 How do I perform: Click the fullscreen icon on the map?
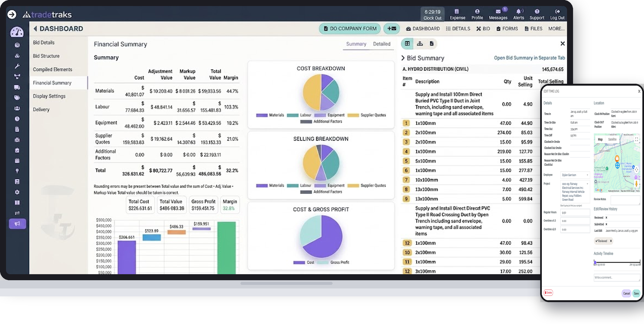(636, 139)
